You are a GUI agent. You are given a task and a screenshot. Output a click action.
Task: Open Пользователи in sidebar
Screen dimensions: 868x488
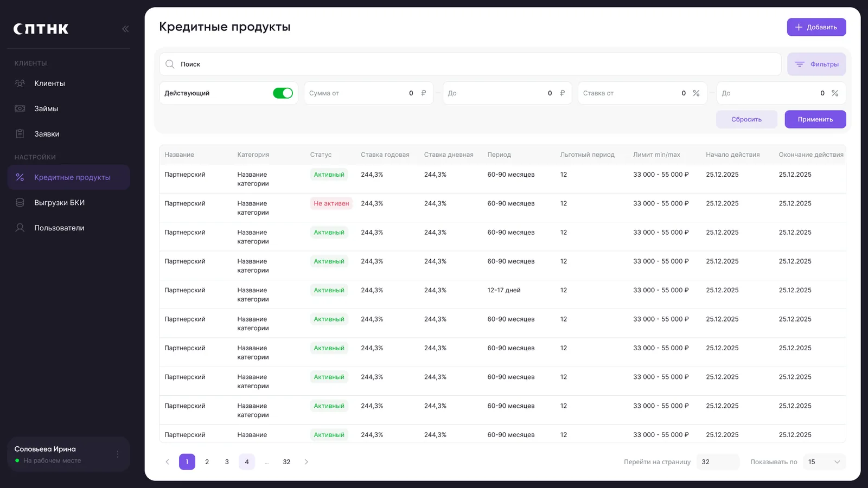(69, 228)
